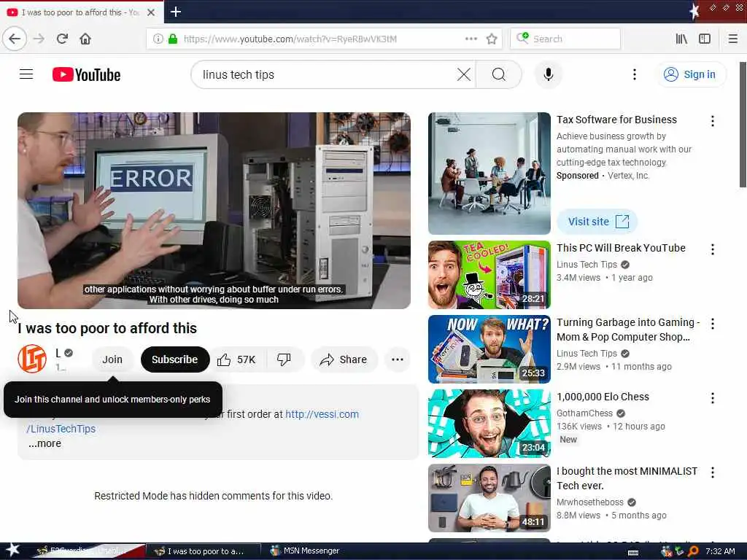
Task: Reload the page
Action: [x=62, y=39]
